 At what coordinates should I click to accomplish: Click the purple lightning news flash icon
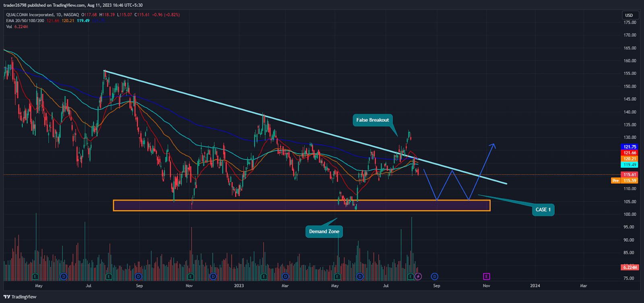pyautogui.click(x=418, y=276)
